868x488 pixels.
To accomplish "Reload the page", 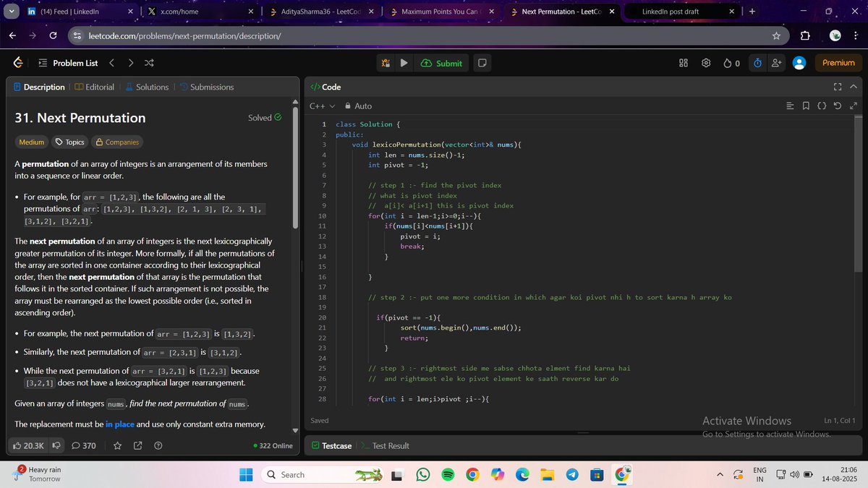I will point(53,35).
